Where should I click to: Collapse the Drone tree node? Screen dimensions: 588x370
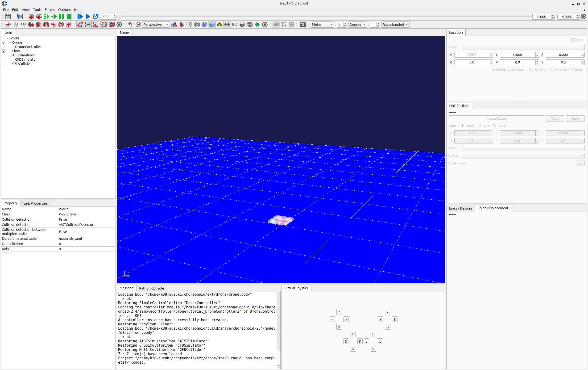click(10, 42)
